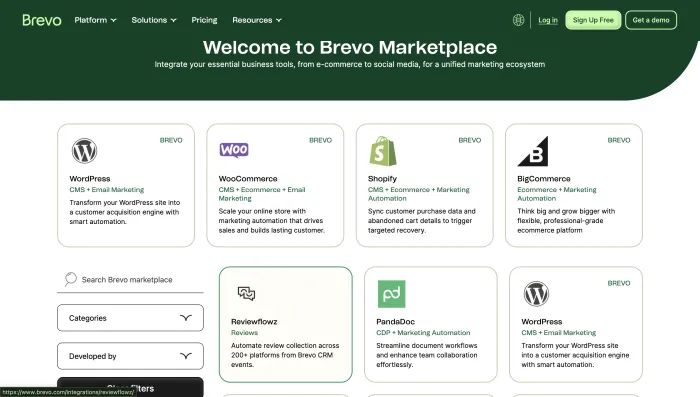Open the PandaDoc card title
Viewport: 700px width, 397px height.
tap(396, 322)
